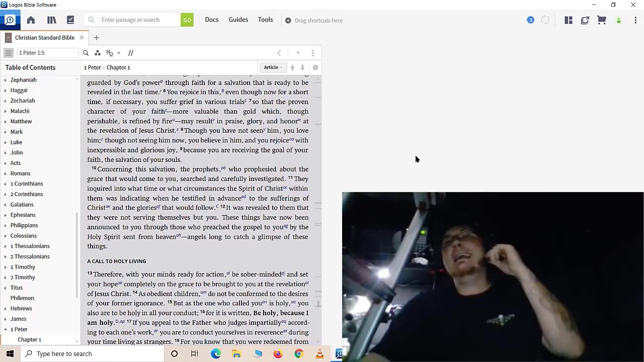
Task: Collapse the 1 Peter tree arrow
Action: click(x=6, y=329)
